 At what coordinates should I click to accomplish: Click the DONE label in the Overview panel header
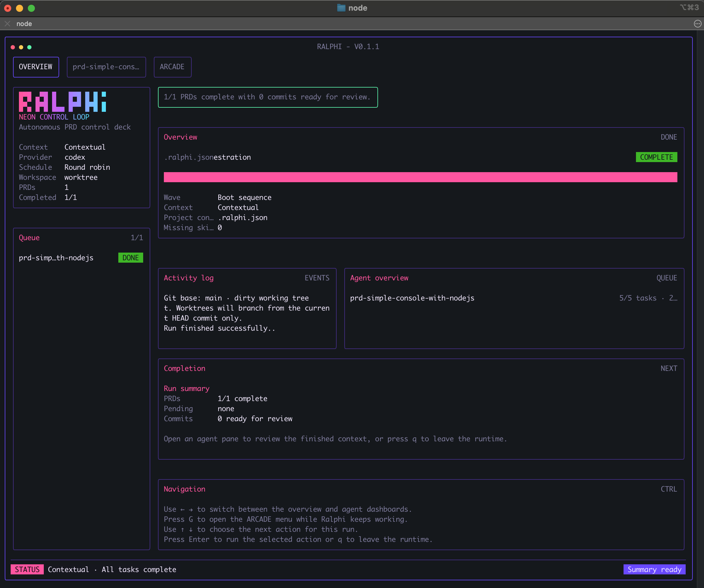pos(669,137)
